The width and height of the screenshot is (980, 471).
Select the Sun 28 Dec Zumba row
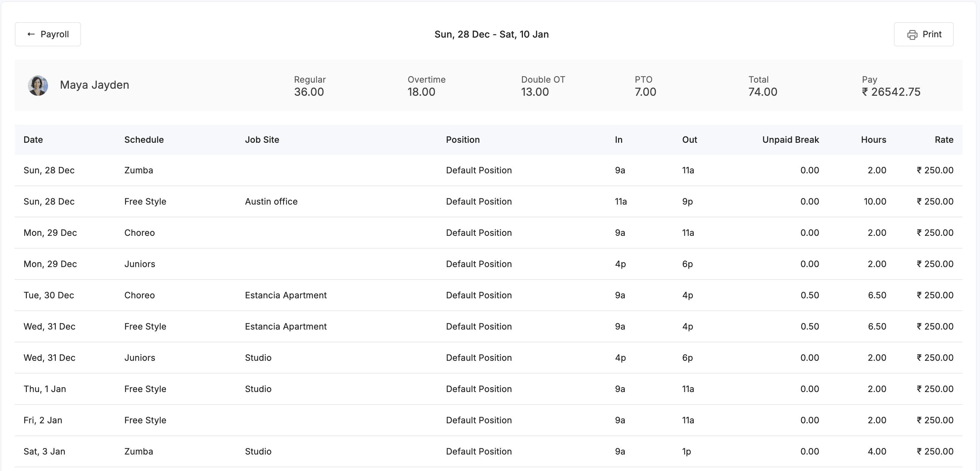[138, 170]
